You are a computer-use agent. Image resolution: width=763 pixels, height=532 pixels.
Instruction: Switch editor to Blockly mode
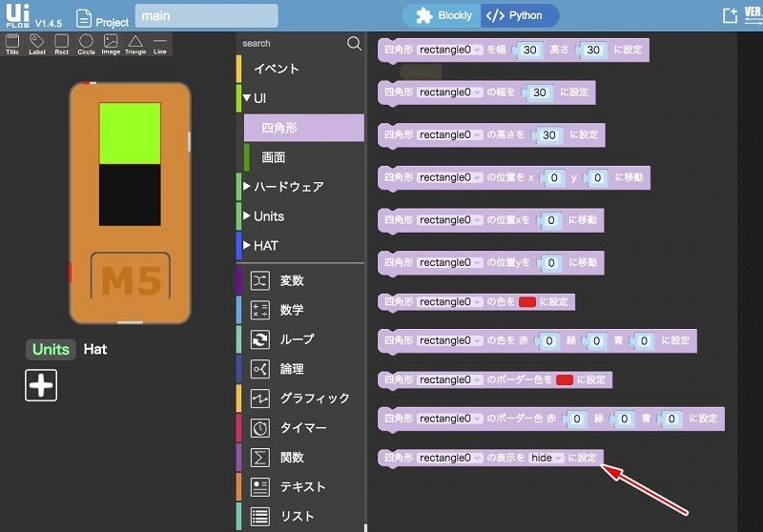tap(442, 16)
